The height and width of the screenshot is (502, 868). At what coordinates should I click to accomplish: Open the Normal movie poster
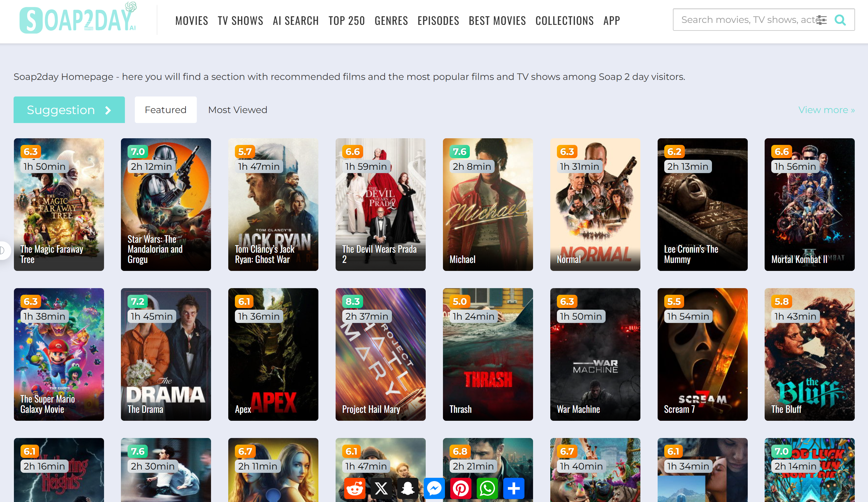pos(595,205)
